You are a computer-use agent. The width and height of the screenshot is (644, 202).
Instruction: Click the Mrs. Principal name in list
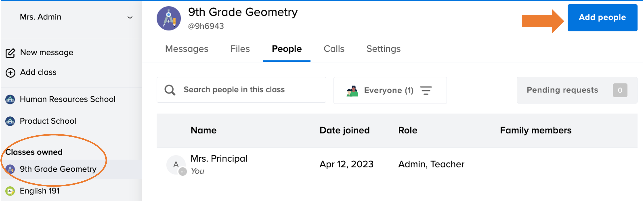click(x=219, y=159)
